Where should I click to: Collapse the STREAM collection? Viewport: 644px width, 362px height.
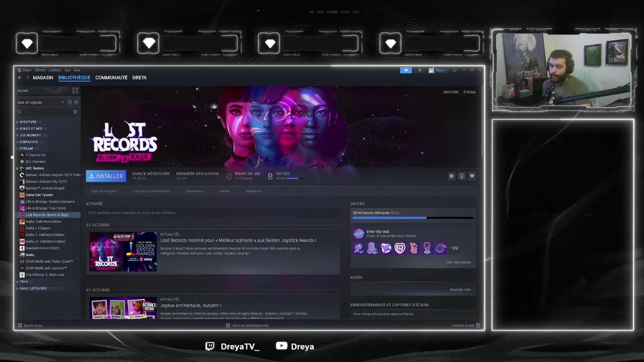tap(17, 148)
